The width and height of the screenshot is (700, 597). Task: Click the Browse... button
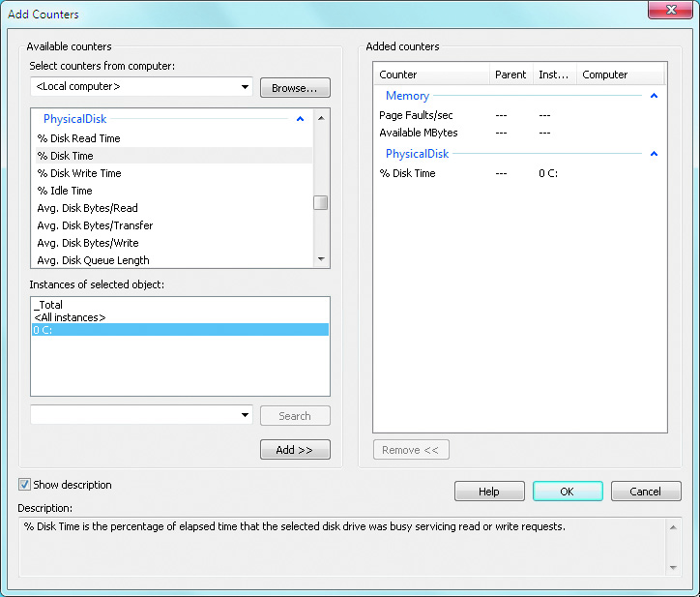pos(295,88)
